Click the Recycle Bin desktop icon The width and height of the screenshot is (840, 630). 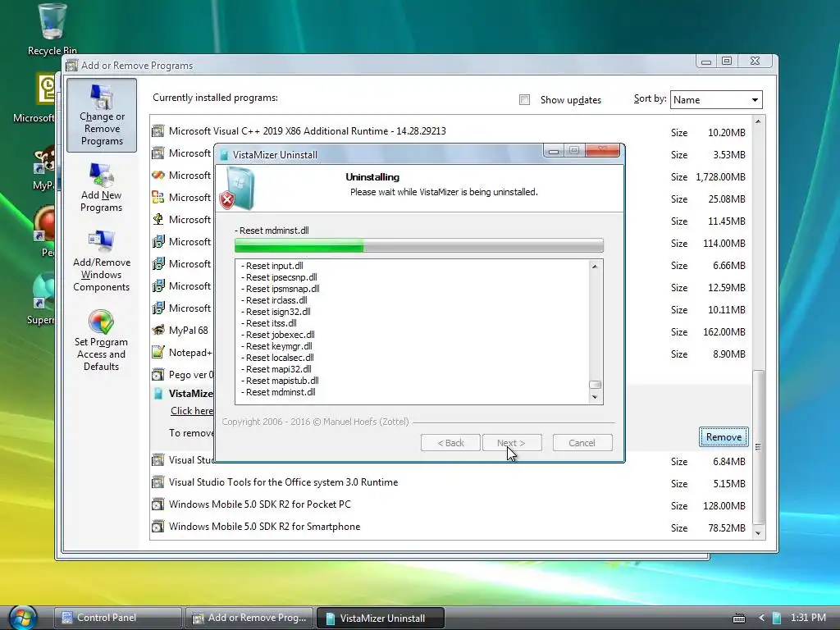coord(52,30)
